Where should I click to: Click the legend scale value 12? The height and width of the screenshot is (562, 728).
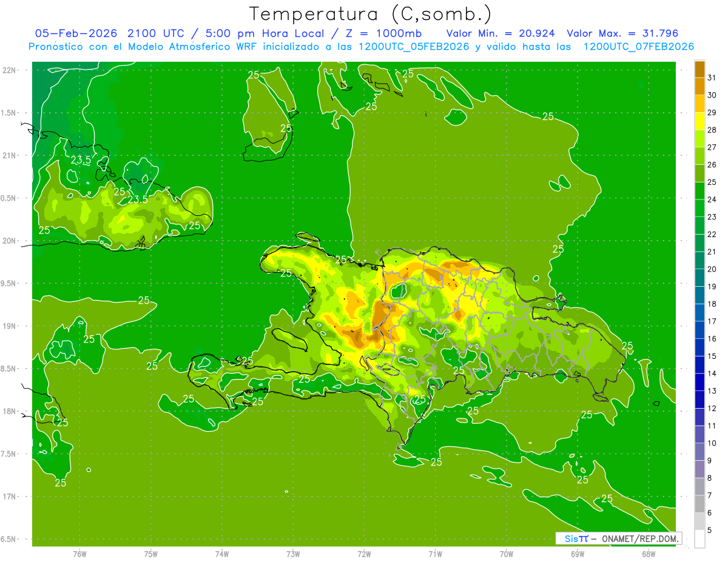(x=712, y=409)
